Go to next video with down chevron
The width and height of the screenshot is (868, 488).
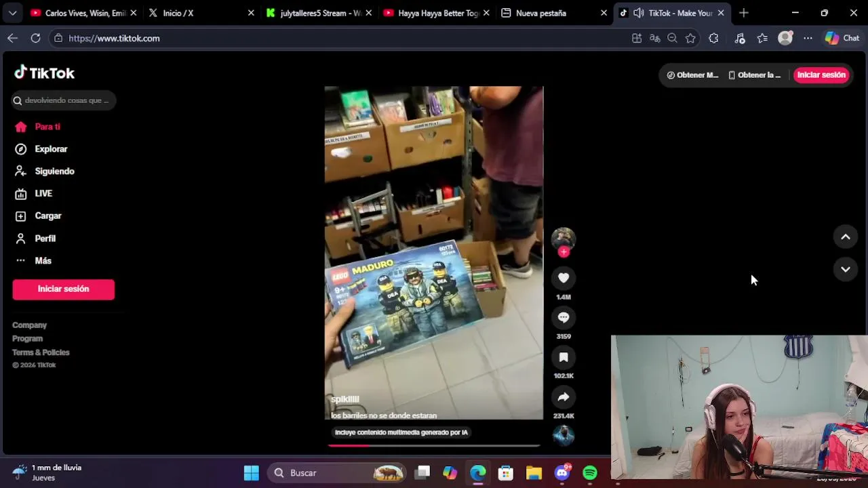click(x=846, y=269)
